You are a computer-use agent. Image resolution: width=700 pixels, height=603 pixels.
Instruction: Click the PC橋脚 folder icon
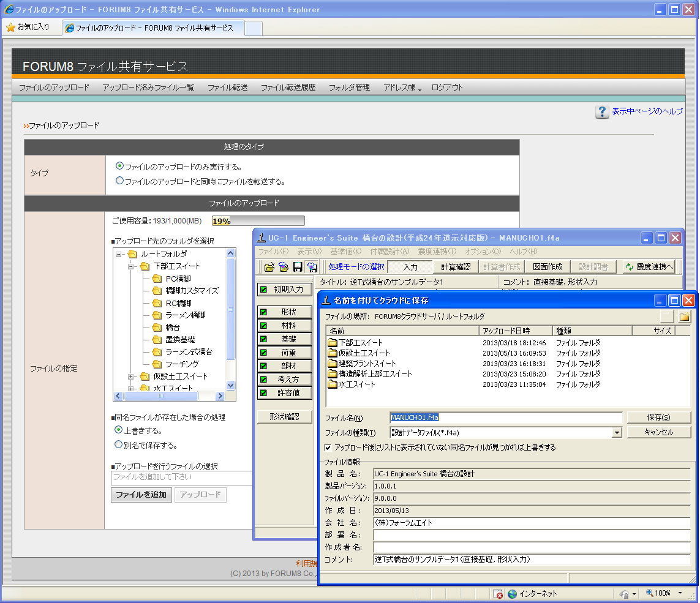click(x=157, y=279)
